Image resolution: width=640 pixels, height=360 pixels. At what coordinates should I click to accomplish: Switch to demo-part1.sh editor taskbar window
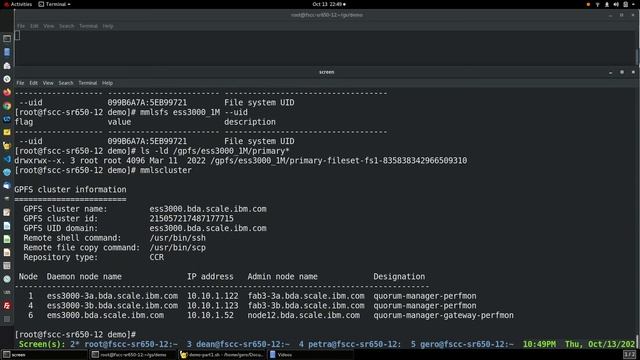222,355
